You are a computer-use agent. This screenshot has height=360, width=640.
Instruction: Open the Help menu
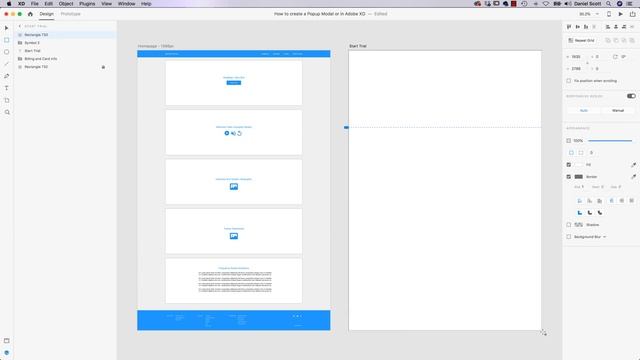pyautogui.click(x=146, y=4)
